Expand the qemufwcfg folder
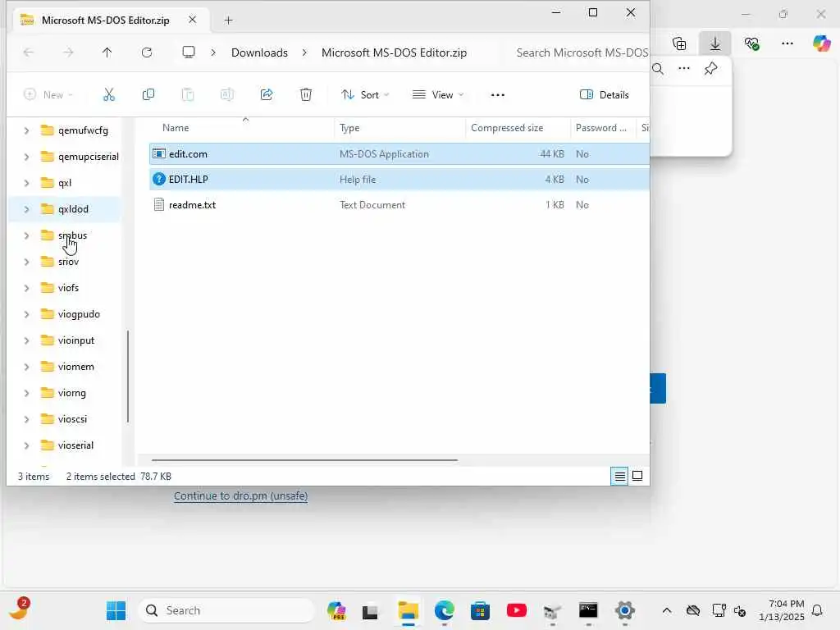 tap(26, 130)
